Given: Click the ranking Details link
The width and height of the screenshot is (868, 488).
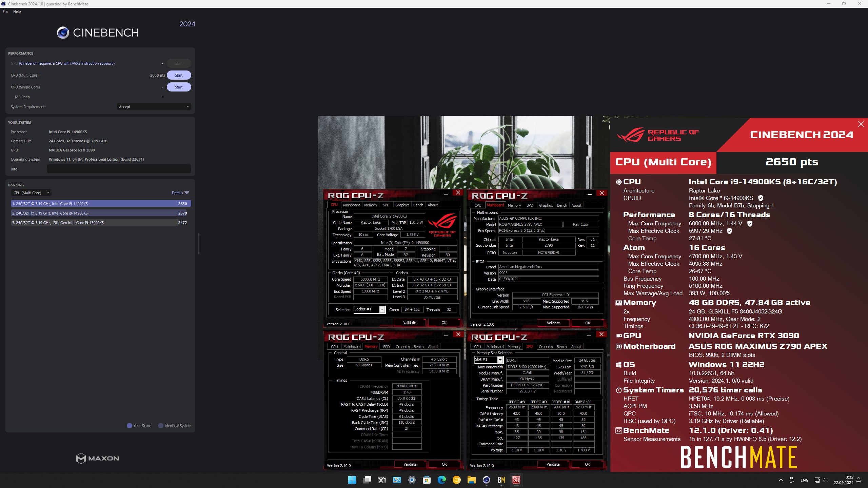Looking at the screenshot, I should (x=177, y=193).
